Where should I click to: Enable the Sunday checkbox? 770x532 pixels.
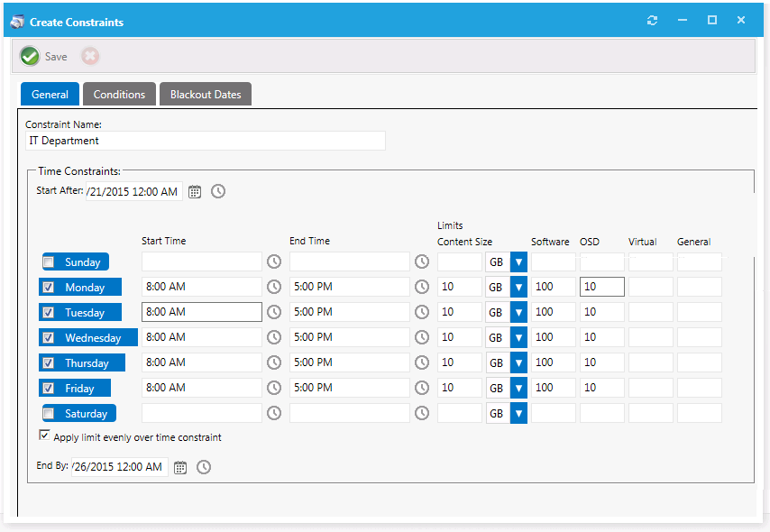pyautogui.click(x=49, y=262)
